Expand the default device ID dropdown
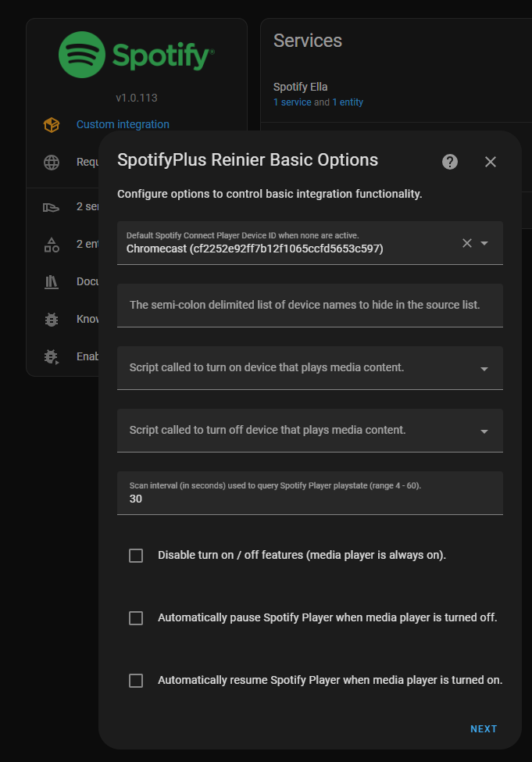Viewport: 532px width, 762px height. 484,243
